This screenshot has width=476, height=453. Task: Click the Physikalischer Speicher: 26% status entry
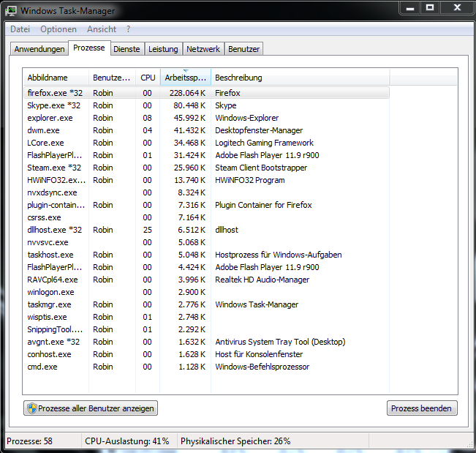235,441
